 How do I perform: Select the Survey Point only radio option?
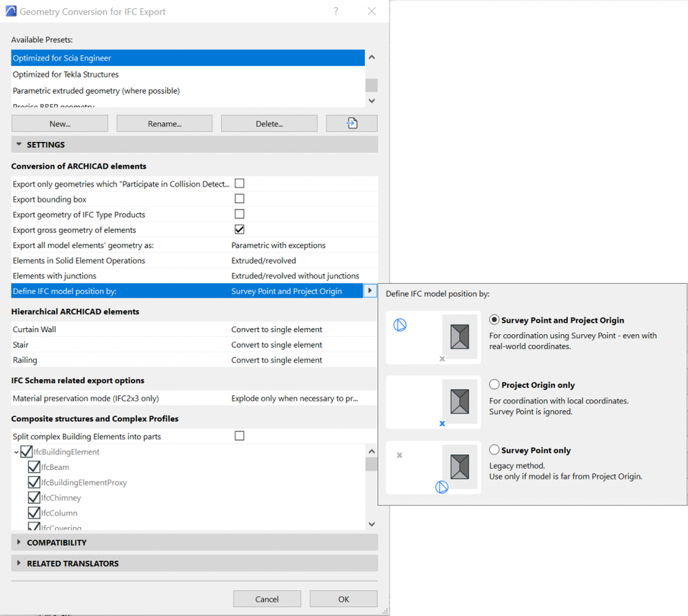(494, 450)
